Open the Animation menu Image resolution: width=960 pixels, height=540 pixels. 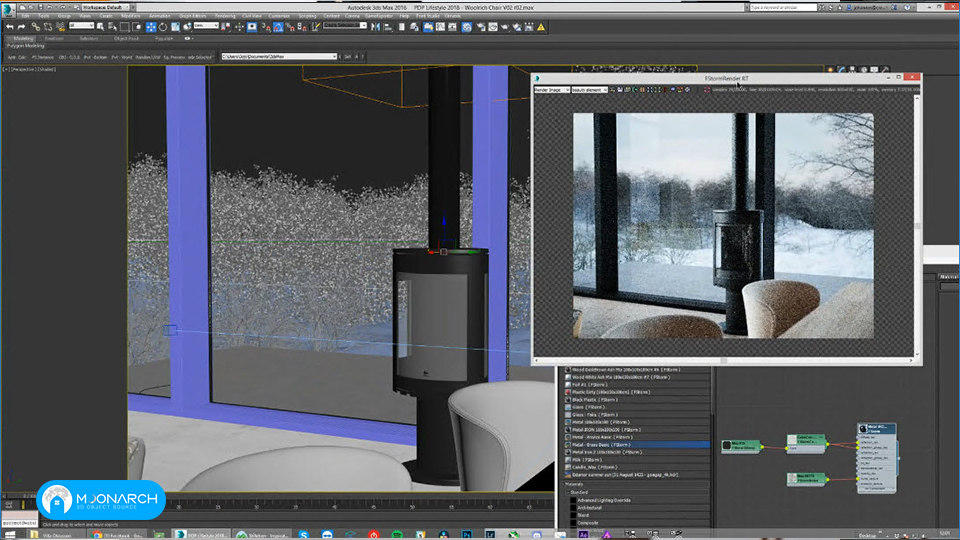click(x=160, y=16)
